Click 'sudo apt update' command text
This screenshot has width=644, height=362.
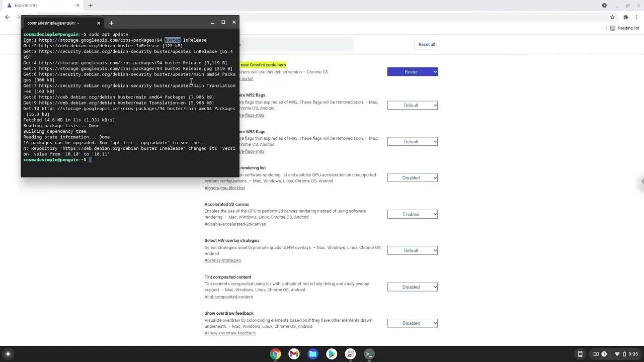tap(109, 34)
